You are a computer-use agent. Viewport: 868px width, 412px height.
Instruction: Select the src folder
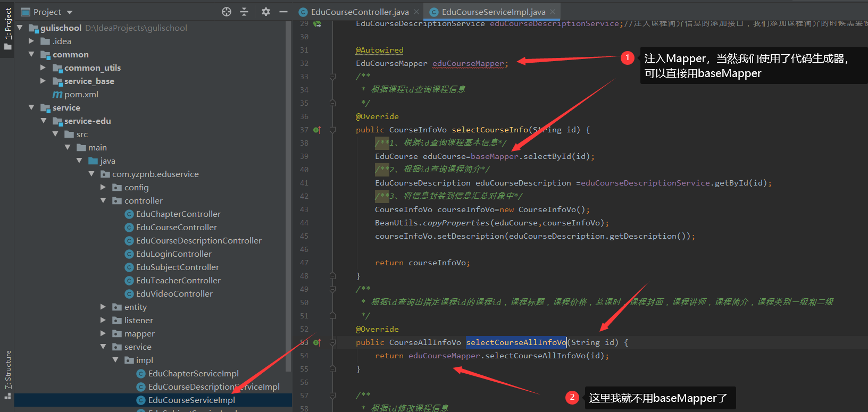coord(82,134)
